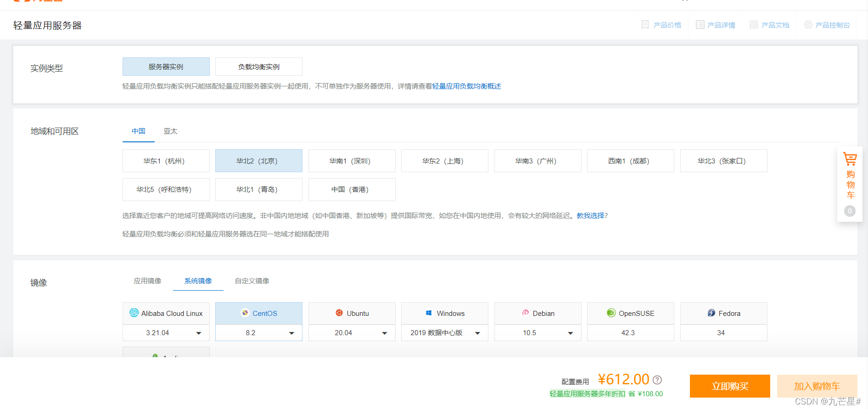Viewport: 868px width, 410px height.
Task: Open 教我选择 help link
Action: click(591, 216)
